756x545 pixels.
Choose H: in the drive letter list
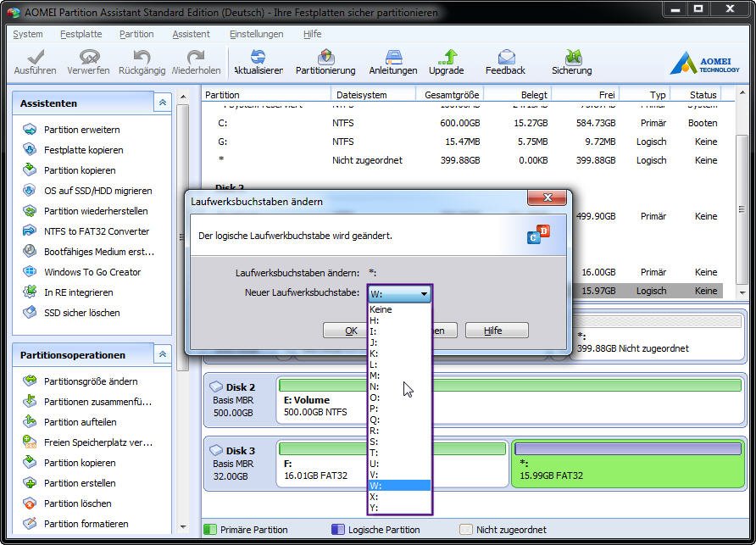399,320
